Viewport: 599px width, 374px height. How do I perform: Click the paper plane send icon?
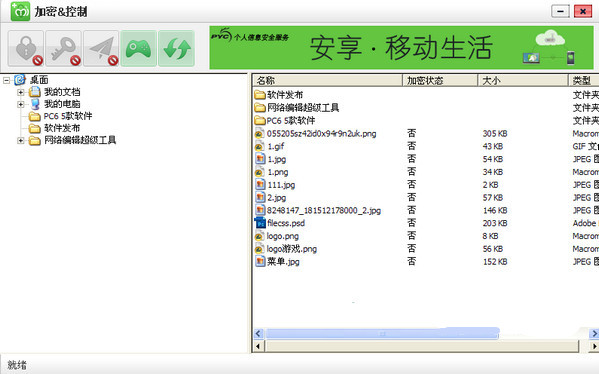[101, 49]
